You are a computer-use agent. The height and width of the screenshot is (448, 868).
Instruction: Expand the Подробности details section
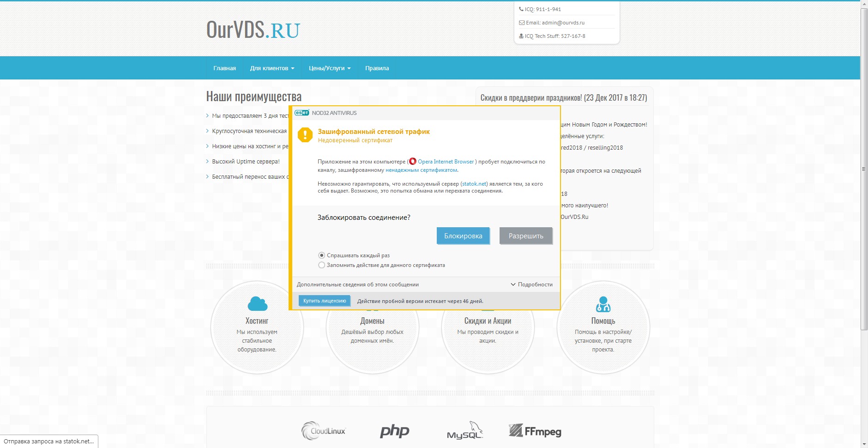(x=531, y=285)
